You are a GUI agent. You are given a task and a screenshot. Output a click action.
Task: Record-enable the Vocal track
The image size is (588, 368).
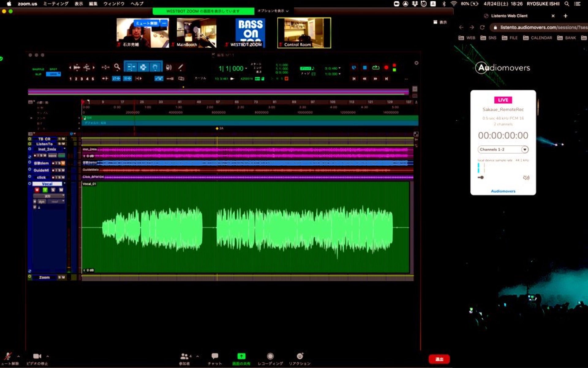click(37, 190)
